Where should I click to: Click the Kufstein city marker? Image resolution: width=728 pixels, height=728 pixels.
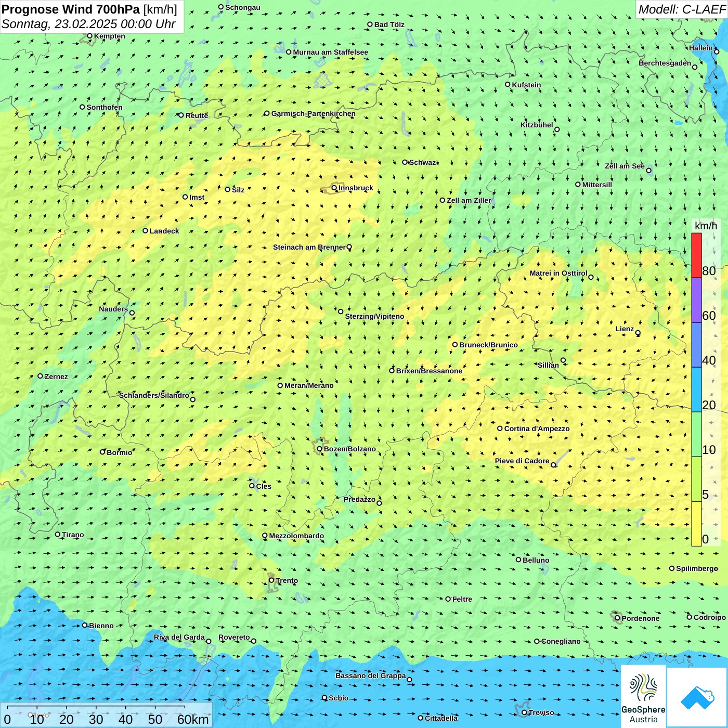coord(508,84)
